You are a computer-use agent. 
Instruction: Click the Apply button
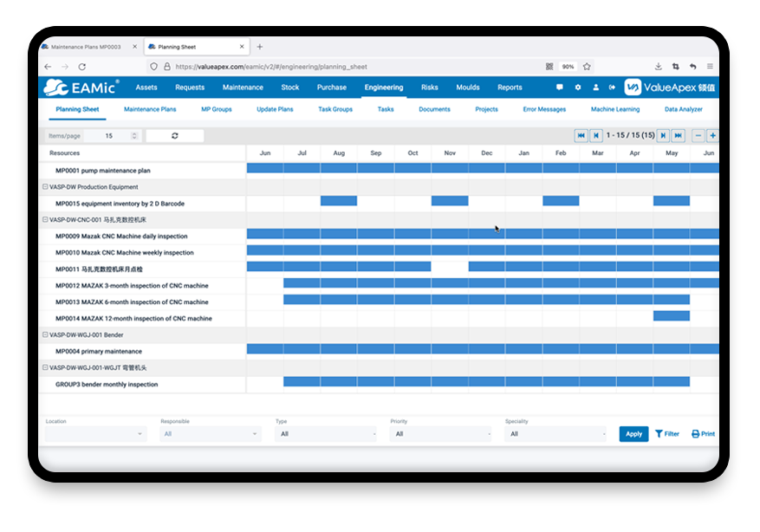pos(633,434)
